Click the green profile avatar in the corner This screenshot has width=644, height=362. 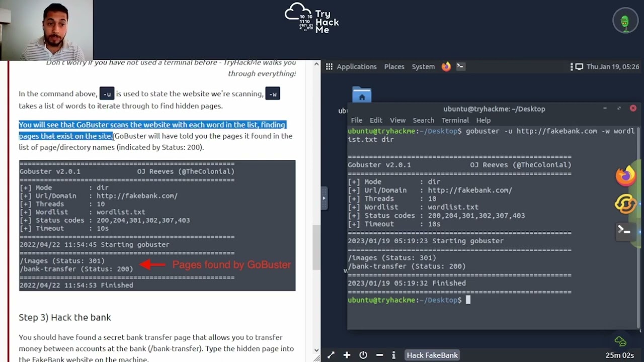[625, 21]
